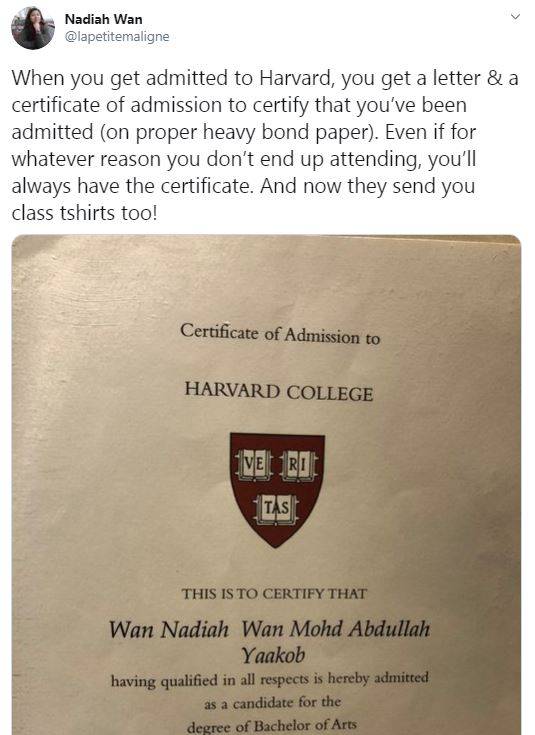Expand the tweet options chevron
The image size is (535, 735).
click(x=515, y=17)
